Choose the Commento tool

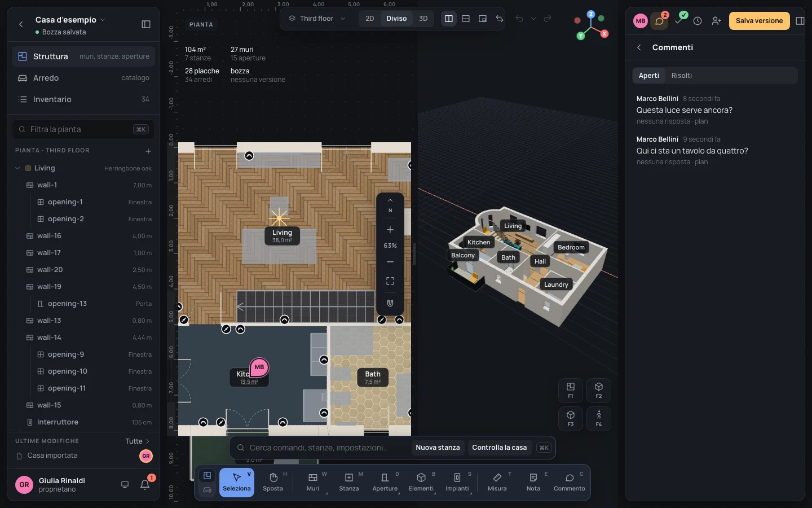[570, 482]
